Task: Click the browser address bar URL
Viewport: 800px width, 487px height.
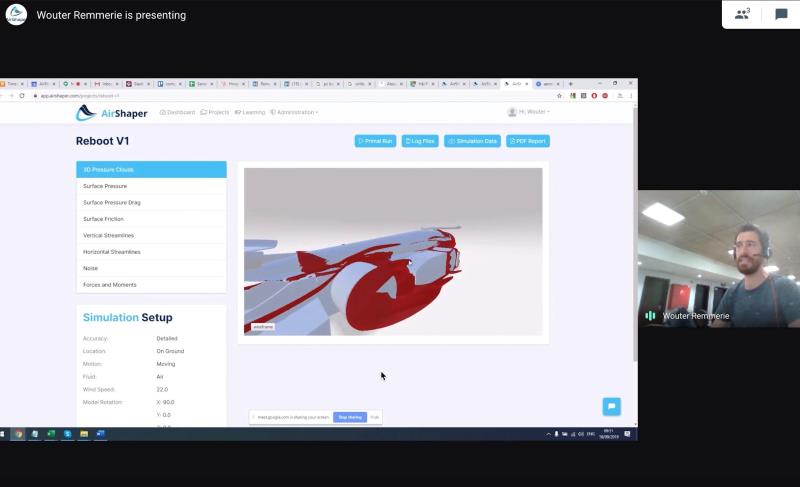Action: (x=80, y=96)
